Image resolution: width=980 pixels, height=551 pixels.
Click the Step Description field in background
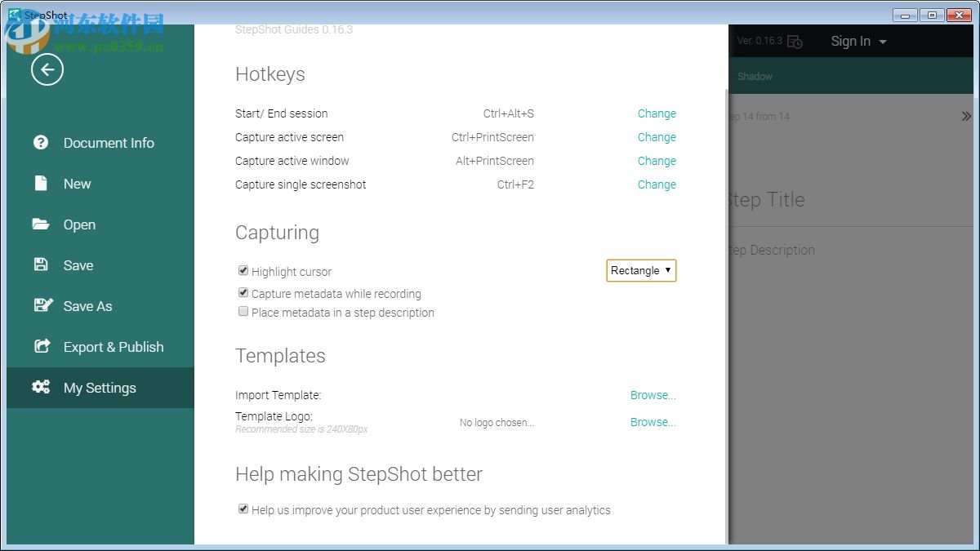(771, 251)
